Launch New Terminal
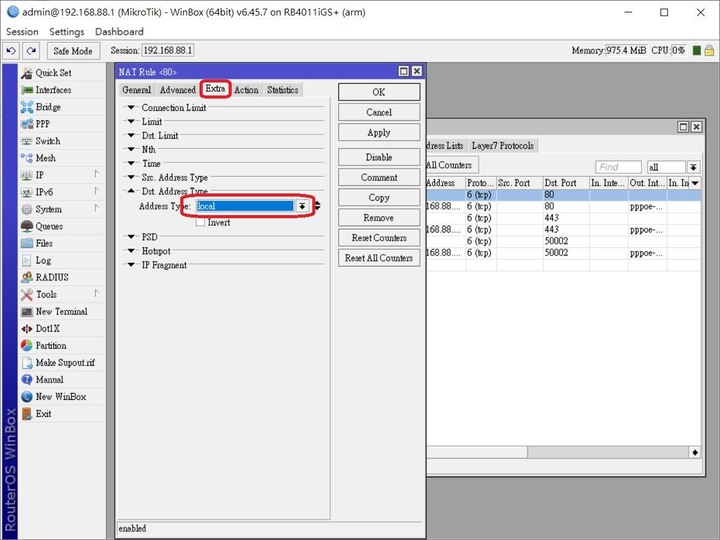 click(x=61, y=311)
